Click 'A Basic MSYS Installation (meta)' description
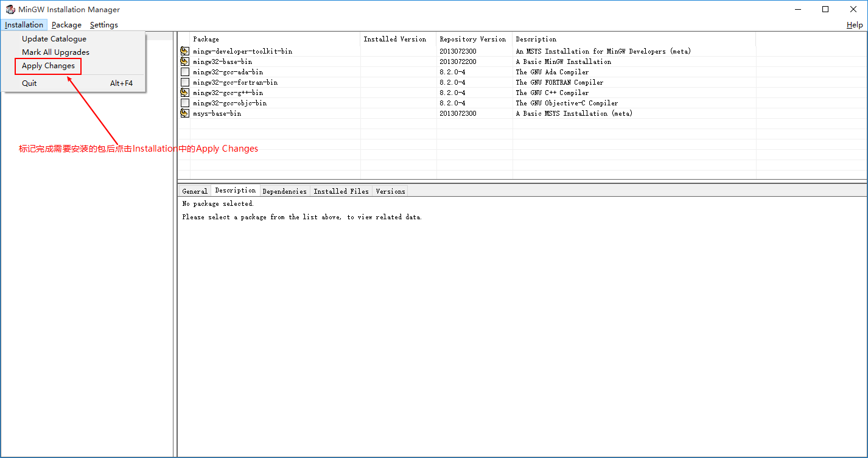 click(574, 113)
